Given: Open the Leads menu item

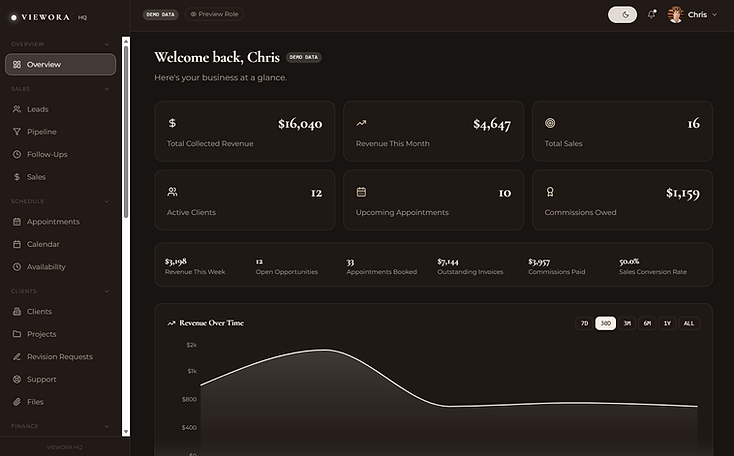Looking at the screenshot, I should [60, 109].
